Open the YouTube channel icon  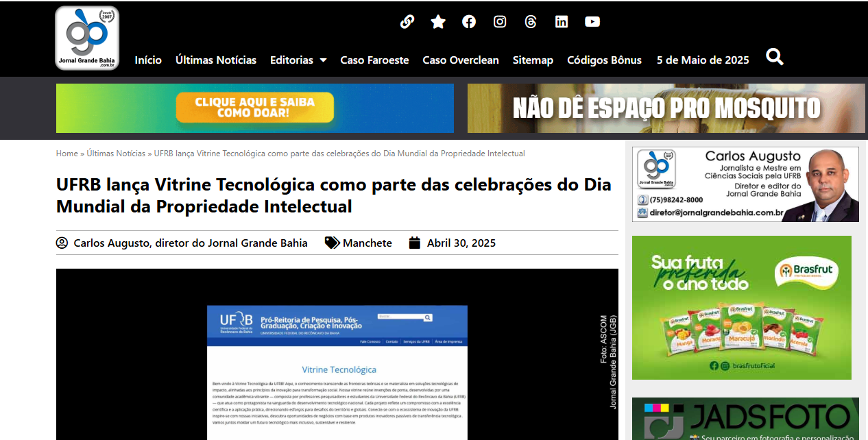[x=592, y=22]
